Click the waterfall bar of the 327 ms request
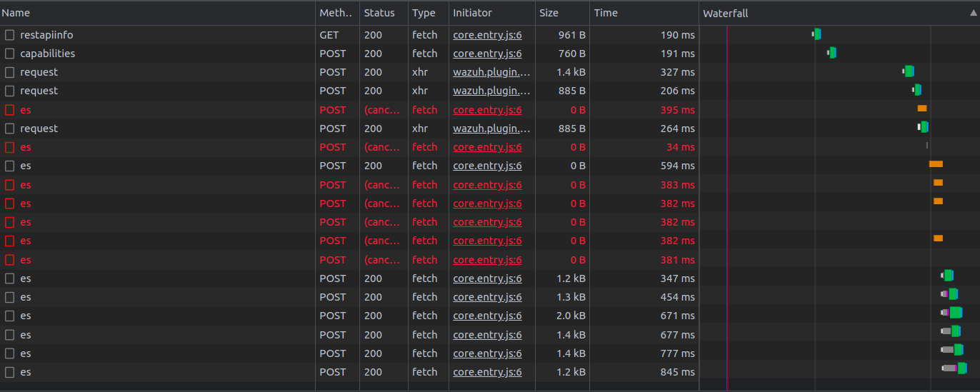The image size is (980, 392). coord(908,71)
